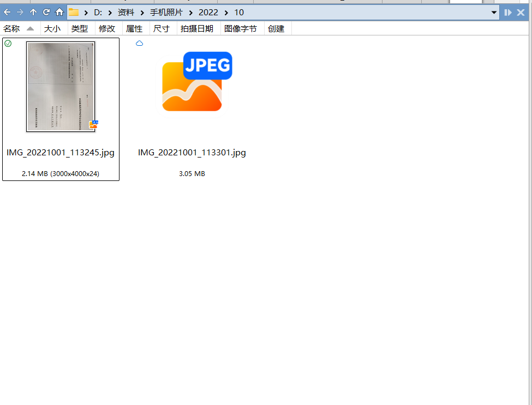Jump to the 2022 folder breadcrumb

pyautogui.click(x=208, y=13)
